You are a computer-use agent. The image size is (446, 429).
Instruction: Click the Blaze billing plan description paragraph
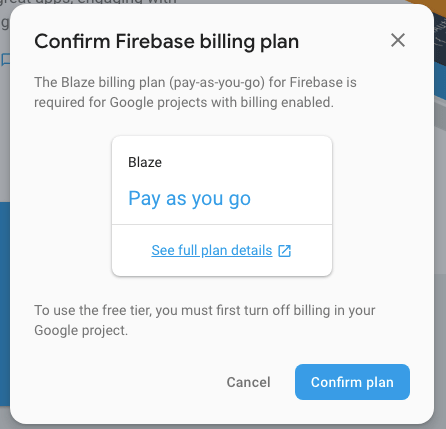tap(195, 92)
